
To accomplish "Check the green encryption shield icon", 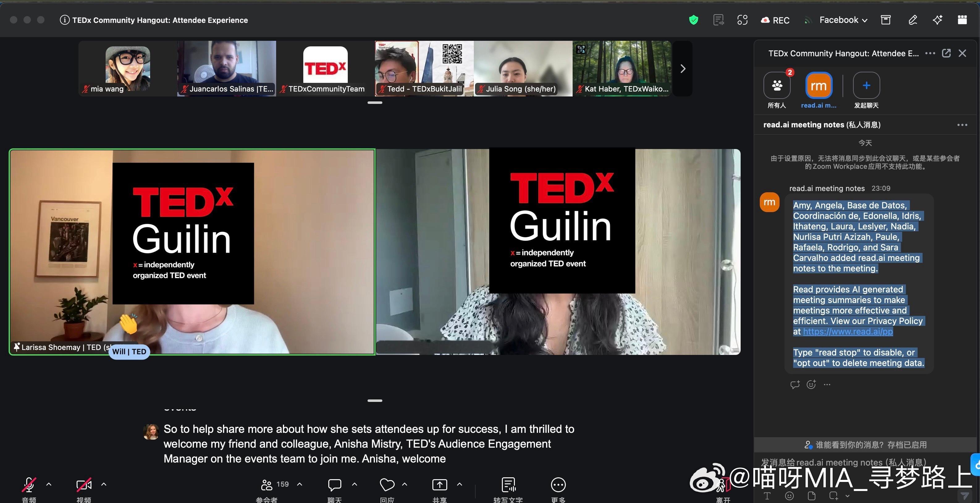I will coord(693,20).
